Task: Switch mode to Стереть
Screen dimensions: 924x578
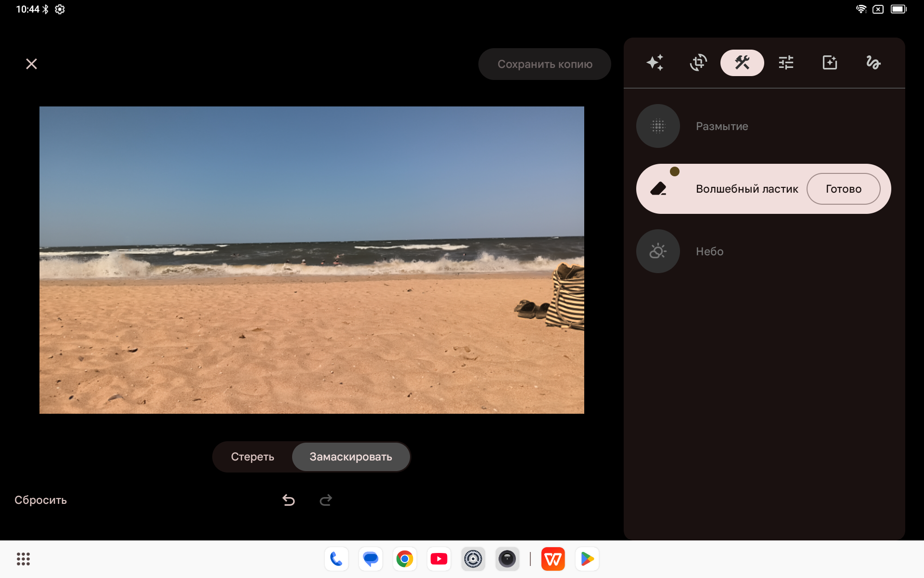Action: tap(253, 457)
